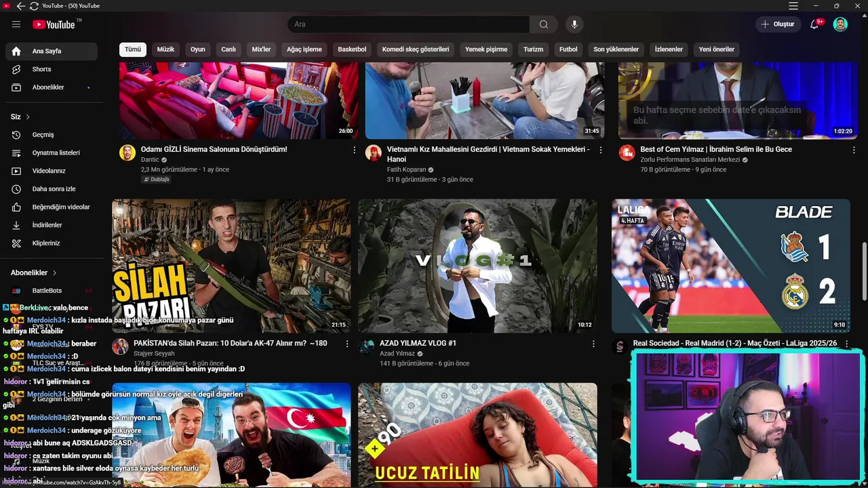Expand the Siz section
868x488 pixels.
[x=20, y=117]
